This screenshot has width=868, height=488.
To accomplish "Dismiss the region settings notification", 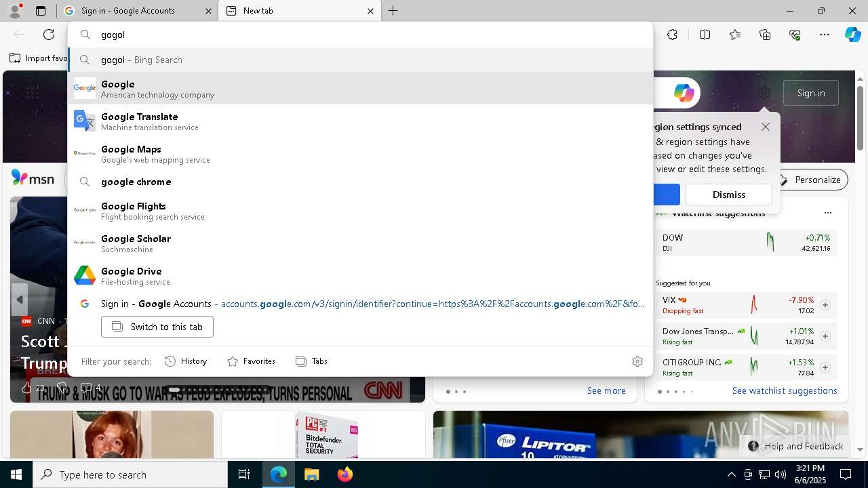I will point(729,195).
